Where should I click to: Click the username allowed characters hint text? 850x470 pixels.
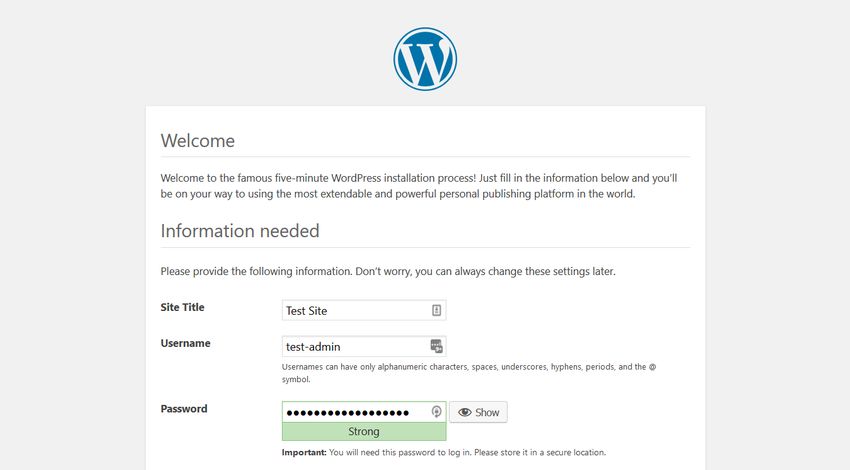tap(469, 373)
